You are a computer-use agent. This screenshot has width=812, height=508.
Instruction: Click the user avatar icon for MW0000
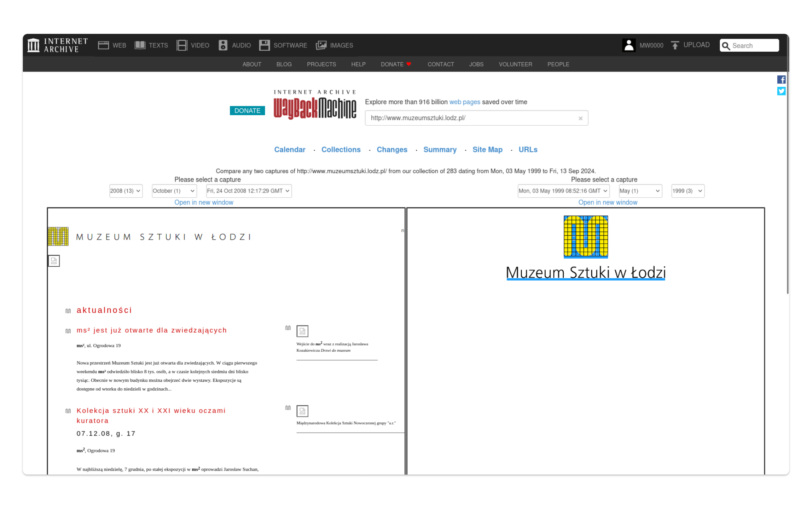click(x=629, y=45)
